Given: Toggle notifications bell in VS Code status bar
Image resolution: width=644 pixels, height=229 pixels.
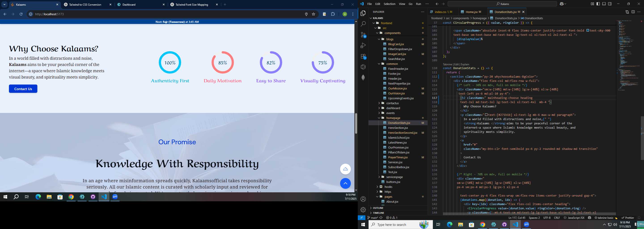Looking at the screenshot, I should tap(639, 218).
